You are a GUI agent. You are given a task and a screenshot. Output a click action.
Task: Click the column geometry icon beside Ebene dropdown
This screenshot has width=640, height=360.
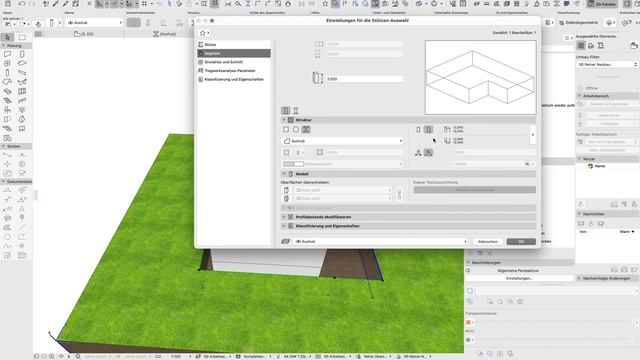(51, 23)
